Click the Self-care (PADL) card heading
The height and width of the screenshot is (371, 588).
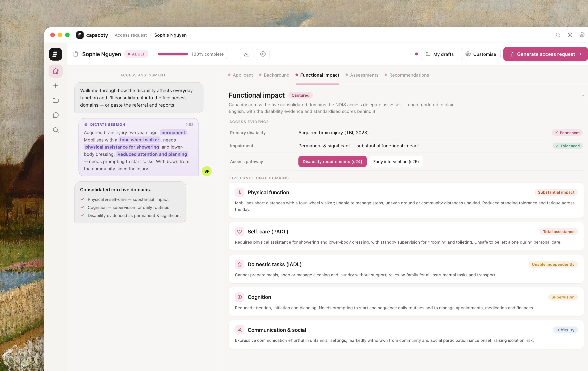[x=268, y=231]
